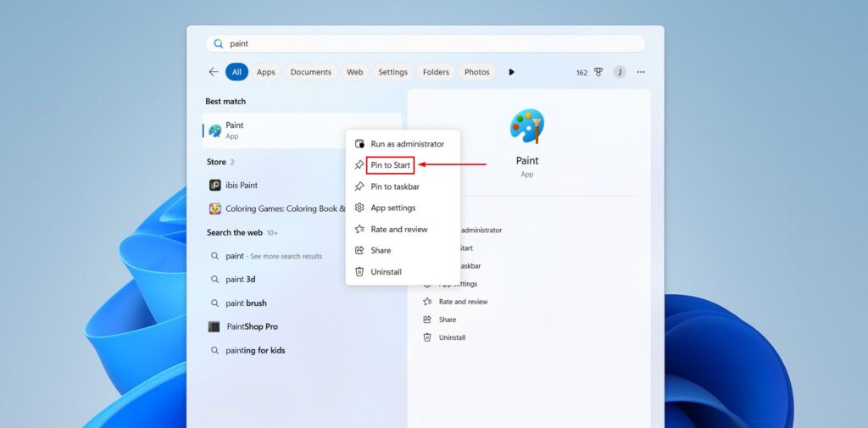The width and height of the screenshot is (868, 428).
Task: Switch to the Folders filter tab
Action: pos(436,72)
